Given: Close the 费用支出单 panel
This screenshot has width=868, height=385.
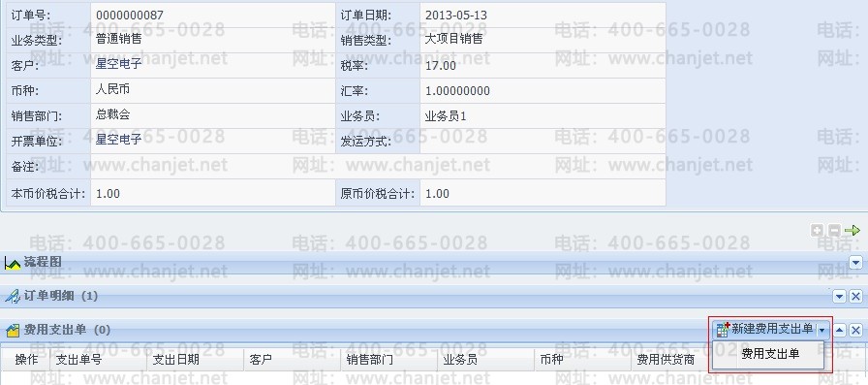Looking at the screenshot, I should [x=855, y=331].
